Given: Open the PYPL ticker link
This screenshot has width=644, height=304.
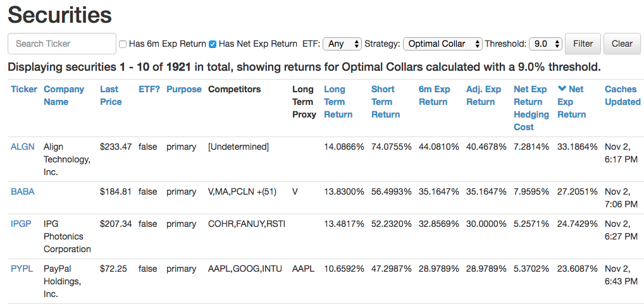Looking at the screenshot, I should tap(22, 269).
